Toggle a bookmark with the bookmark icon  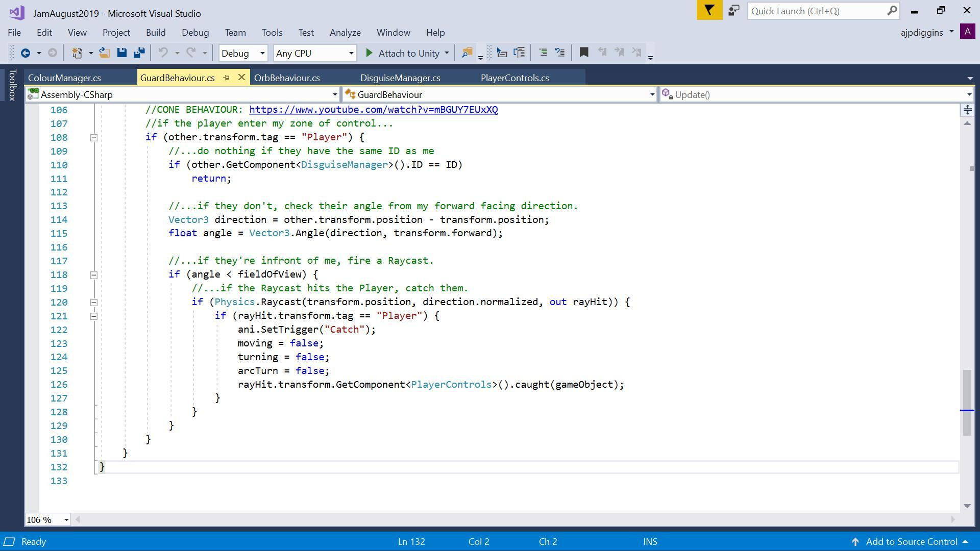click(584, 53)
